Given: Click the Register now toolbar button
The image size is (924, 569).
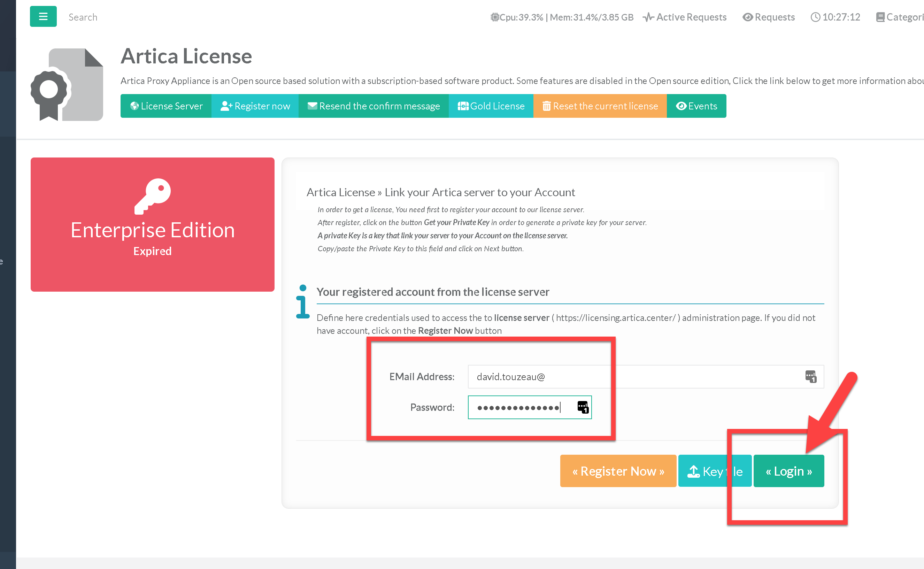Looking at the screenshot, I should coord(255,106).
